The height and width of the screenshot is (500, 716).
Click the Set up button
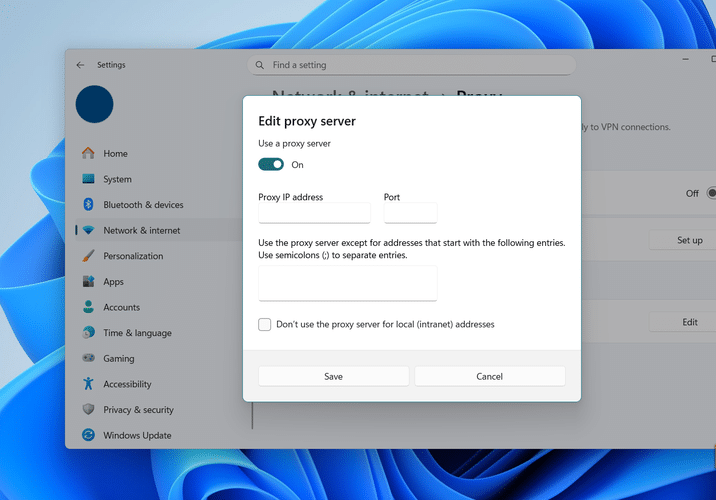coord(683,240)
